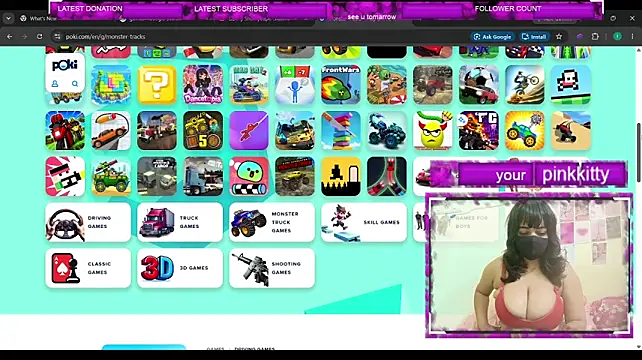642x360 pixels.
Task: Open the green monster truck with sawblade game
Action: click(x=524, y=130)
